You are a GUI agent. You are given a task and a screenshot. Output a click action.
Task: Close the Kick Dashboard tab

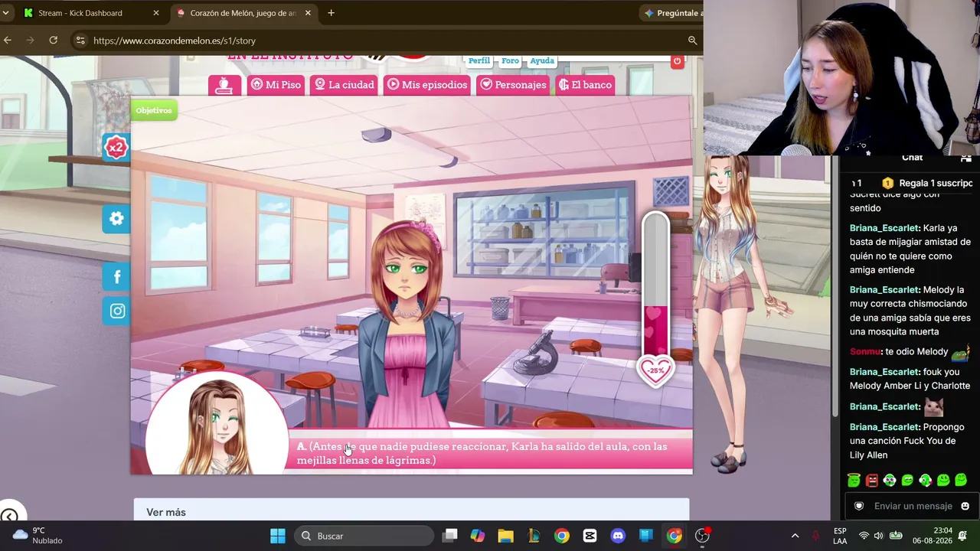(156, 13)
